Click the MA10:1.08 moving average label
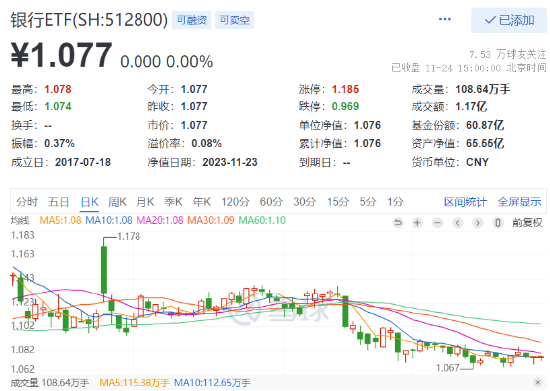This screenshot has height=391, width=550. (109, 220)
